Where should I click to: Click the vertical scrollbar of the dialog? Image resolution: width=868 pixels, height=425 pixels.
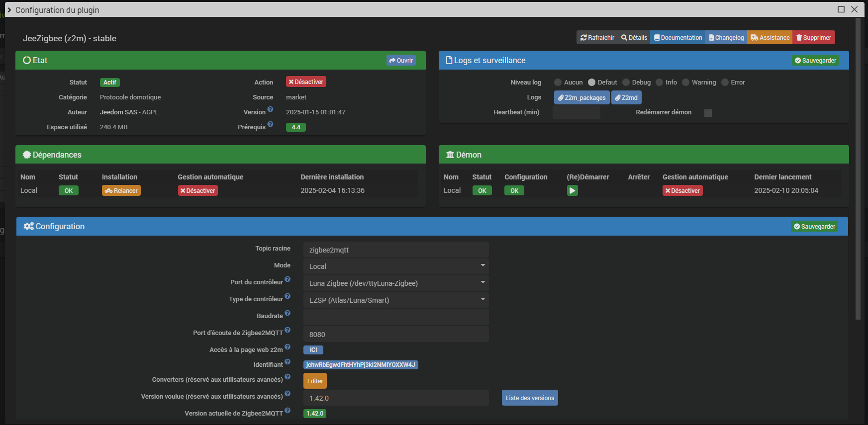[858, 169]
